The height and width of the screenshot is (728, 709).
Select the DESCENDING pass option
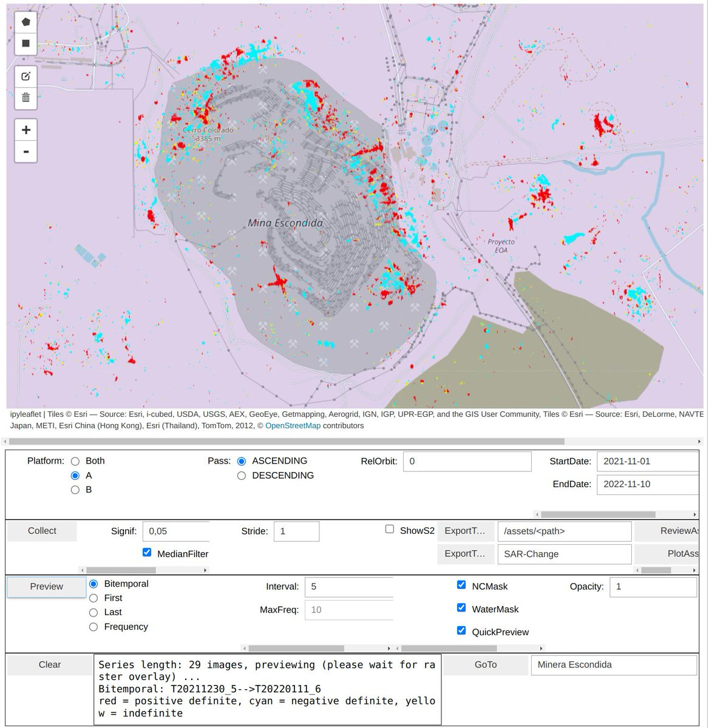[242, 476]
